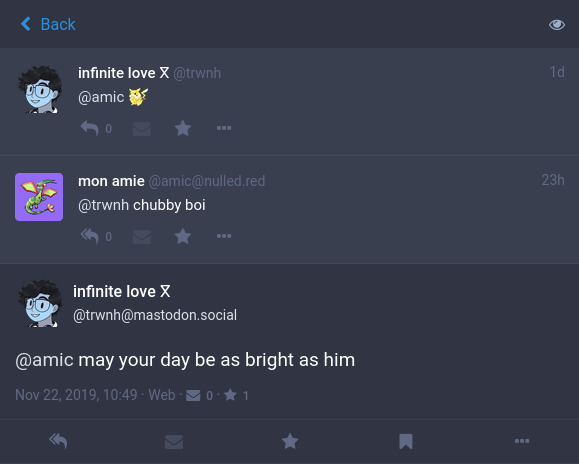This screenshot has width=579, height=464.
Task: Open timestamp Nov 22, 2019, 10:49
Action: [76, 395]
